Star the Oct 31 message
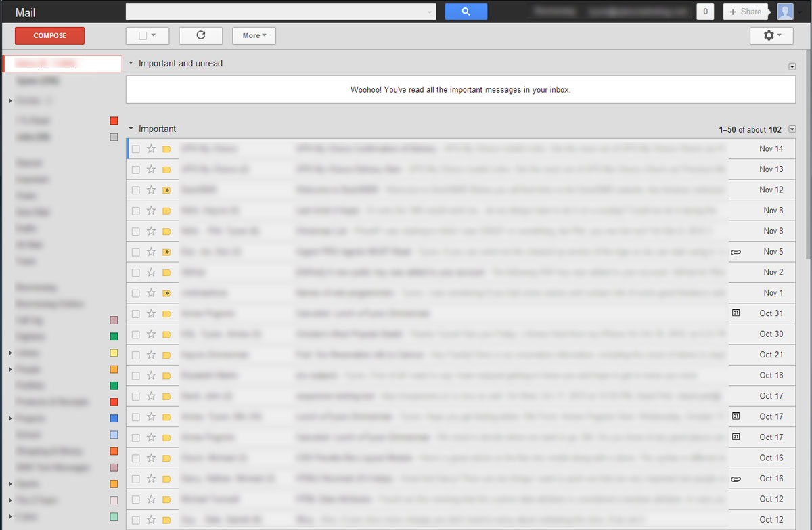Image resolution: width=812 pixels, height=530 pixels. (x=151, y=314)
